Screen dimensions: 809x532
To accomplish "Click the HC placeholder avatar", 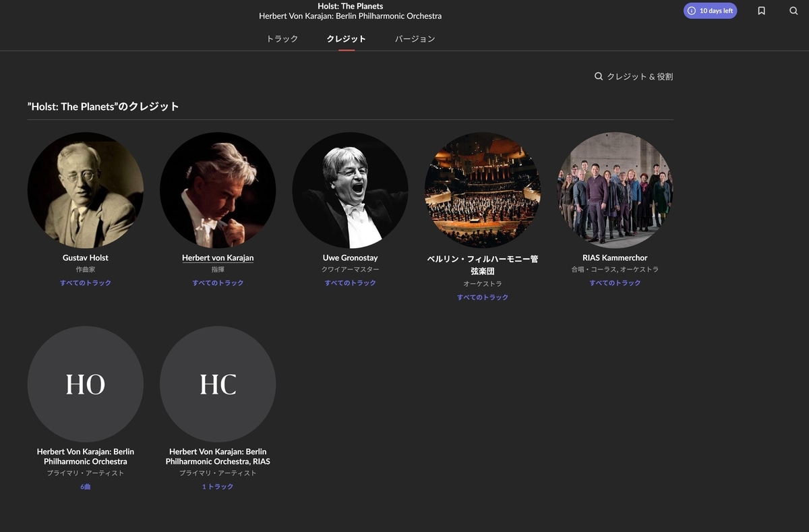I will coord(218,384).
